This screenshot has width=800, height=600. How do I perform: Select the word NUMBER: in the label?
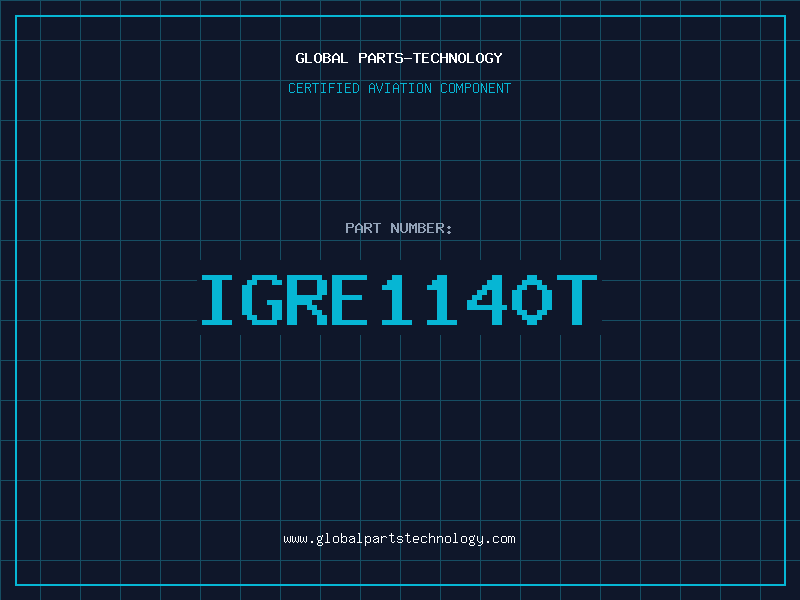tap(421, 228)
